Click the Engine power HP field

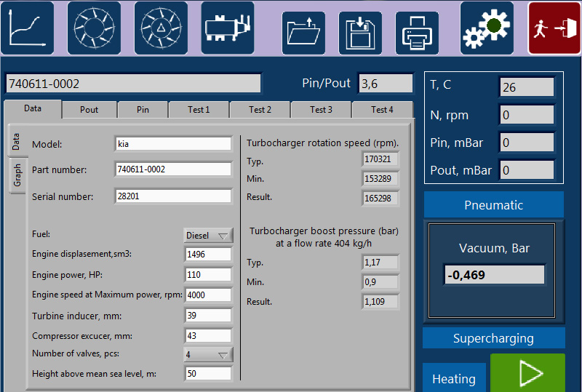click(208, 275)
